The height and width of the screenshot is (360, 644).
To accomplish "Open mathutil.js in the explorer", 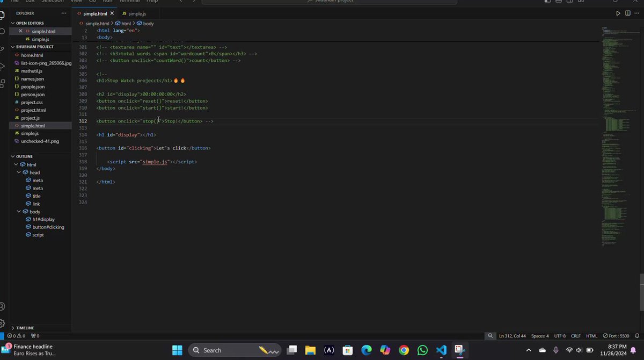I will [x=32, y=71].
